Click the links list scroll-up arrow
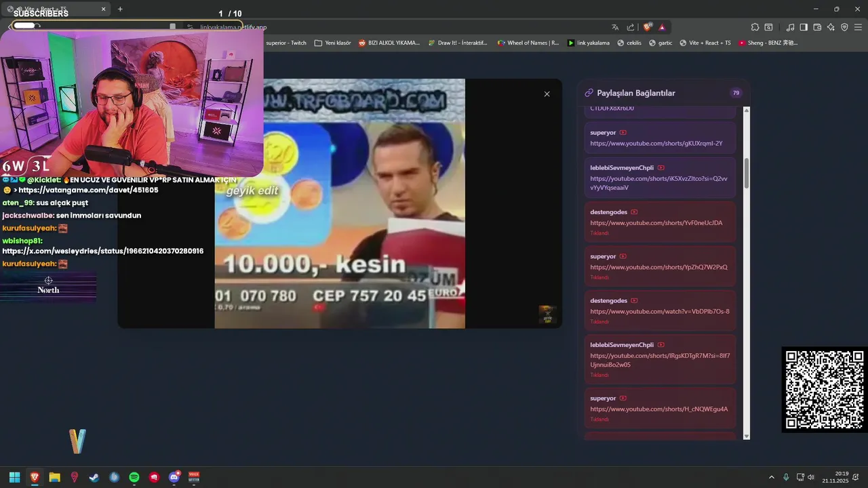Viewport: 868px width, 488px height. 747,110
